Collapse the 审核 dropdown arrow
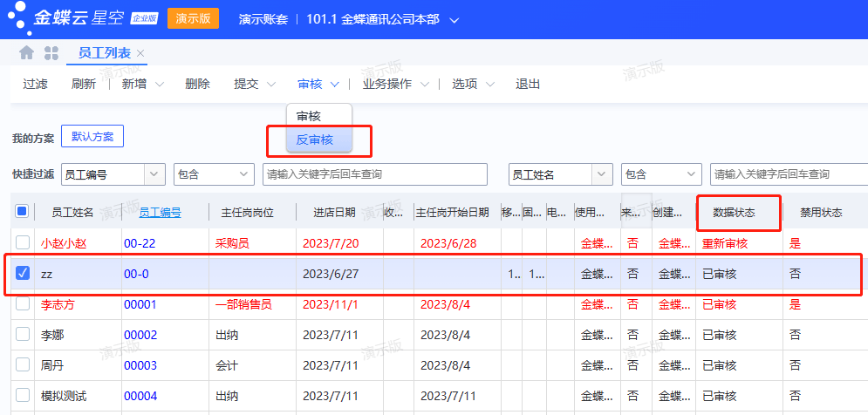 point(334,85)
